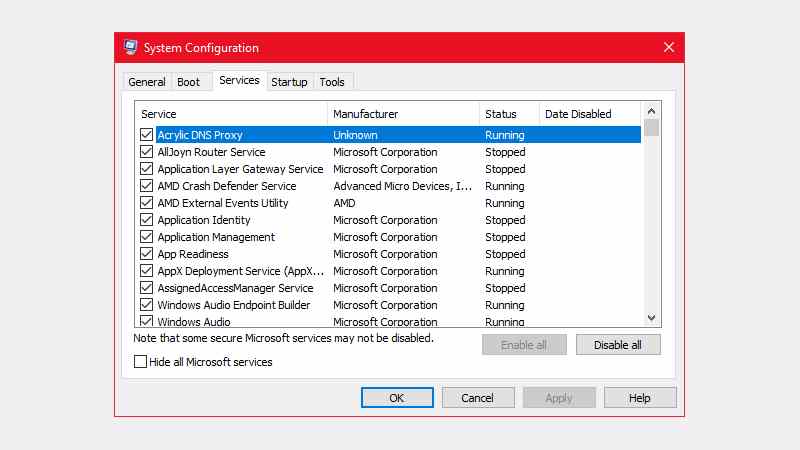Select AMD External Events Utility name

(x=223, y=203)
